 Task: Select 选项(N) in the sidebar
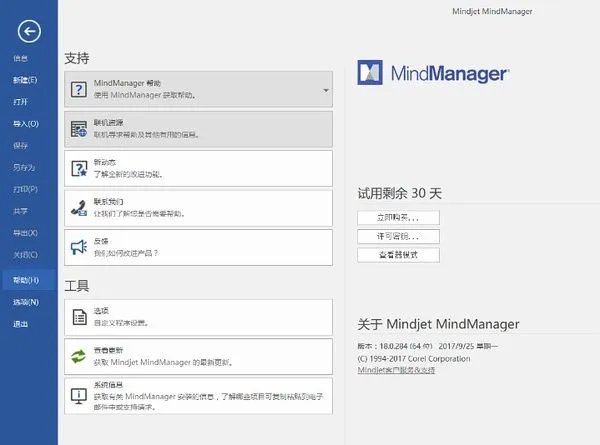[26, 302]
